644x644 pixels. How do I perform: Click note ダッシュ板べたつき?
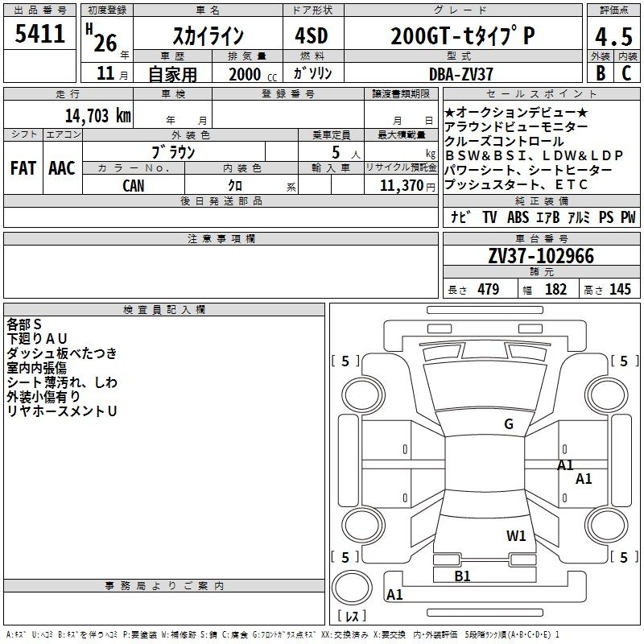click(x=62, y=353)
